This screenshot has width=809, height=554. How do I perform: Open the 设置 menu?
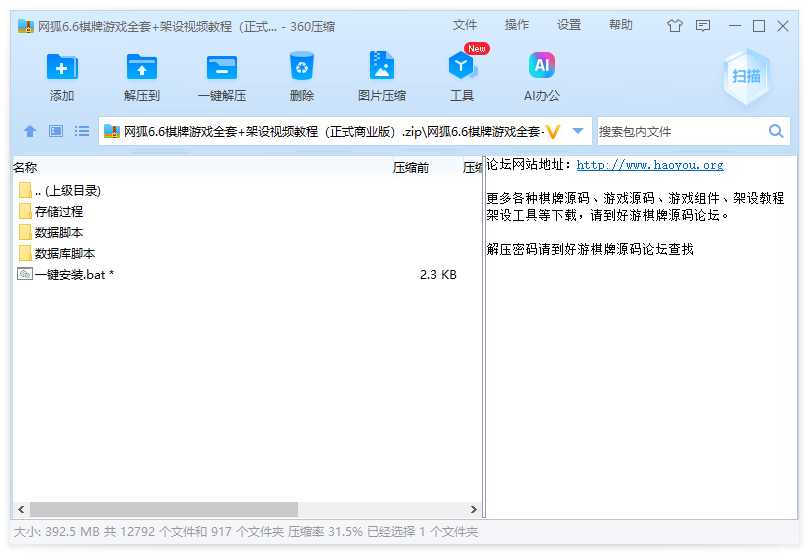click(x=569, y=25)
